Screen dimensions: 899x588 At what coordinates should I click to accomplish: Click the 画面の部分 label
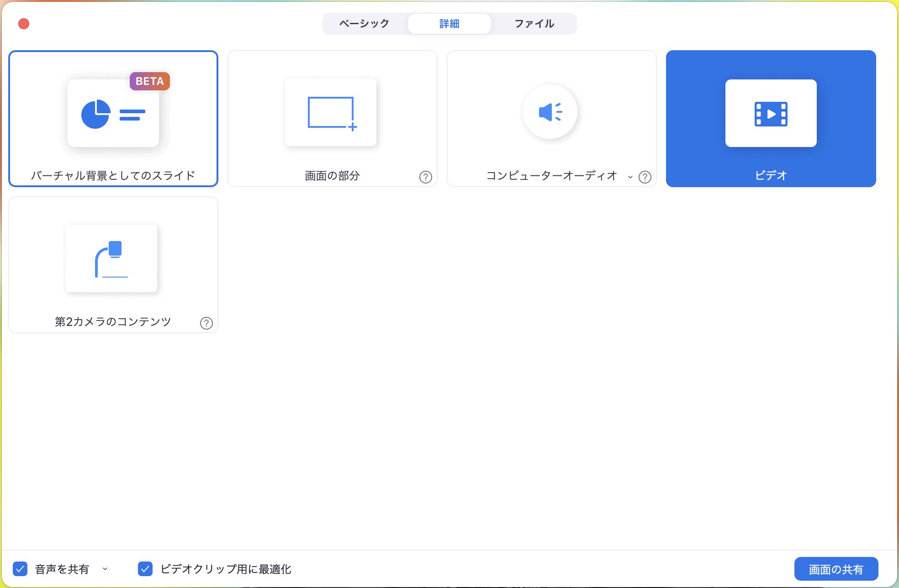tap(333, 176)
